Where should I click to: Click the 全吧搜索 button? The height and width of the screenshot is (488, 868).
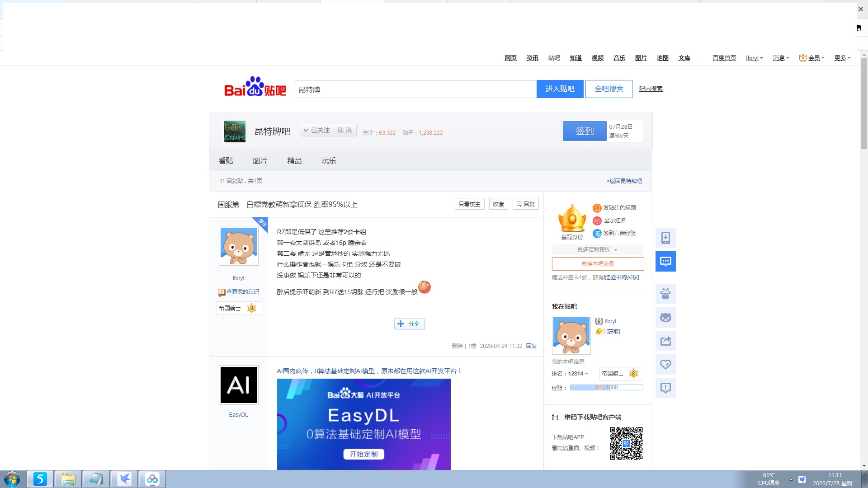click(609, 89)
